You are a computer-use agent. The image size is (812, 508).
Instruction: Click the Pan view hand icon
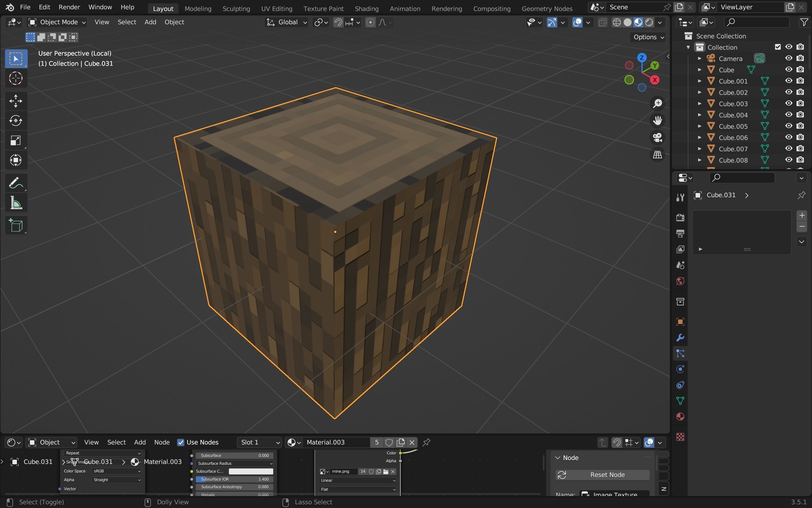point(657,121)
